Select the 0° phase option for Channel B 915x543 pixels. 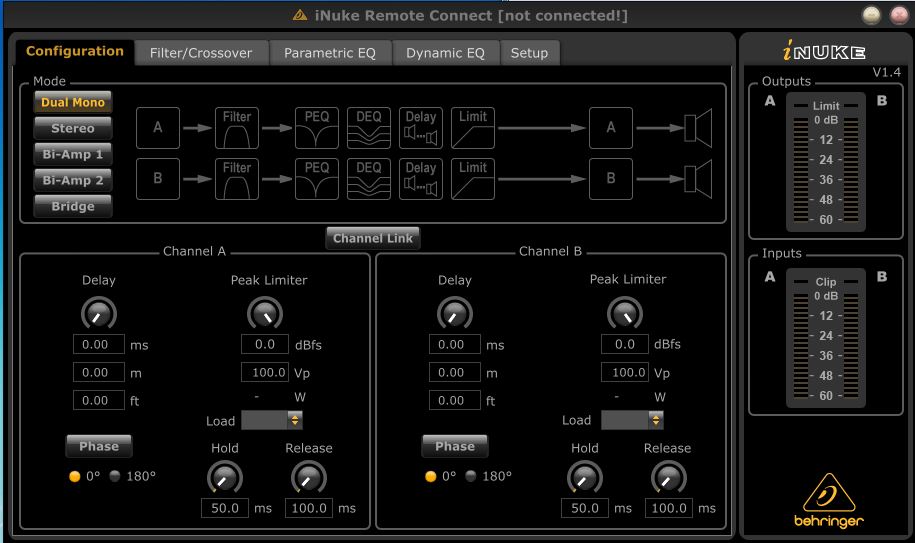(431, 476)
